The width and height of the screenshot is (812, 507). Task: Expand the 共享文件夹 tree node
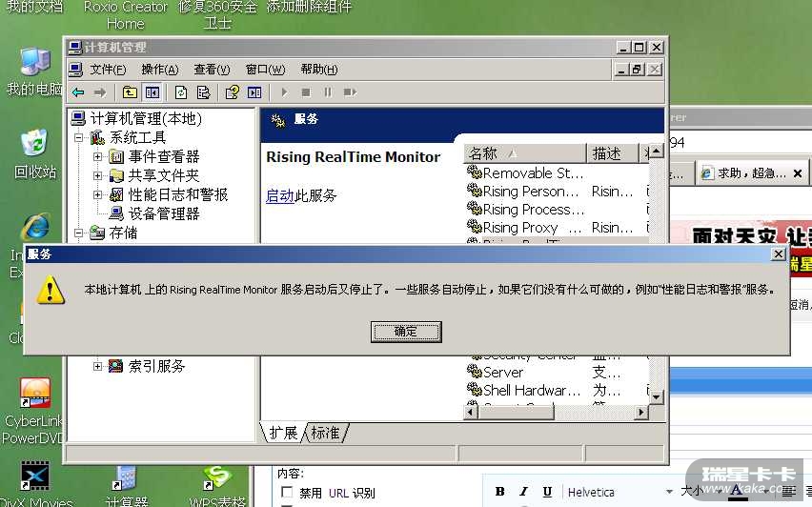click(x=97, y=175)
